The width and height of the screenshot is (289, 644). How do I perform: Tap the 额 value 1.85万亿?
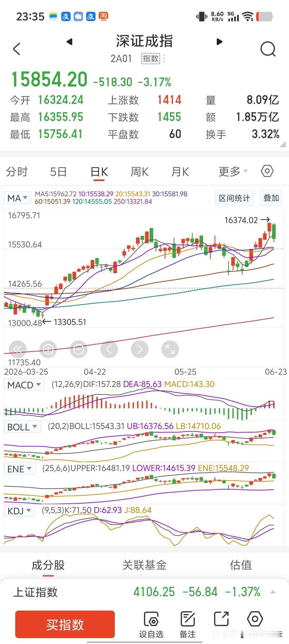point(258,117)
